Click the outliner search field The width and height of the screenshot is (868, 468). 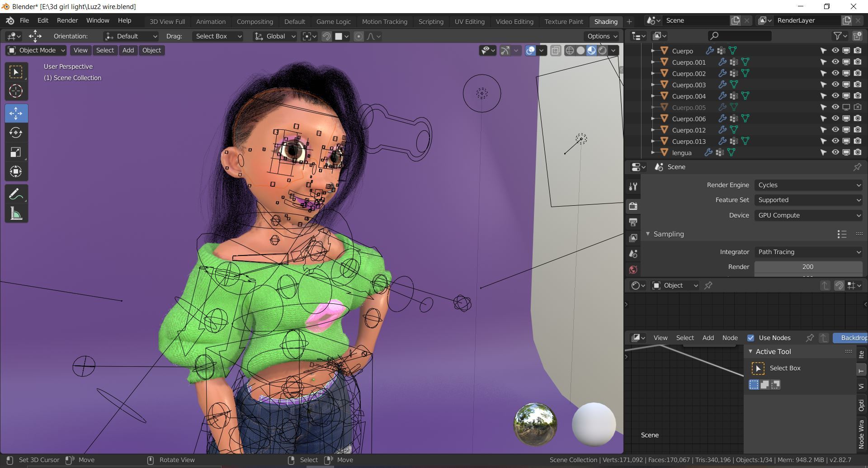click(x=740, y=36)
